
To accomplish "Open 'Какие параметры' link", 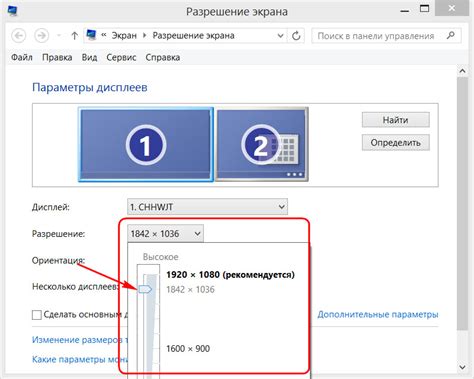I will [80, 359].
